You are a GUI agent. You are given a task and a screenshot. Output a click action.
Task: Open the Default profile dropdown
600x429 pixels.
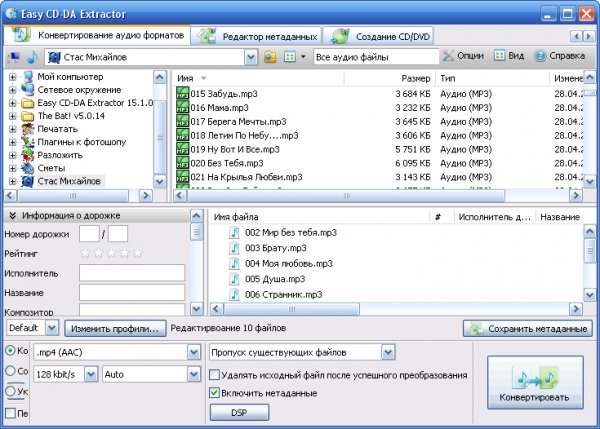click(52, 328)
